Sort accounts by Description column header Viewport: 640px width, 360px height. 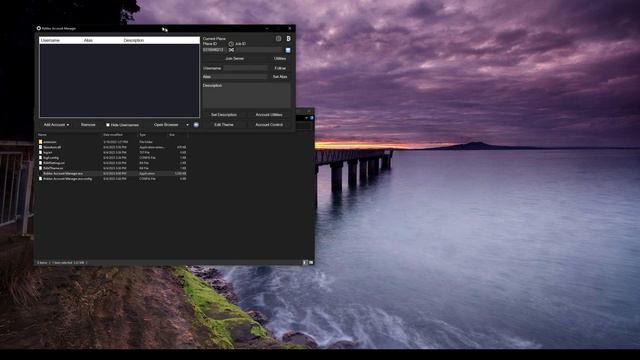coord(160,40)
